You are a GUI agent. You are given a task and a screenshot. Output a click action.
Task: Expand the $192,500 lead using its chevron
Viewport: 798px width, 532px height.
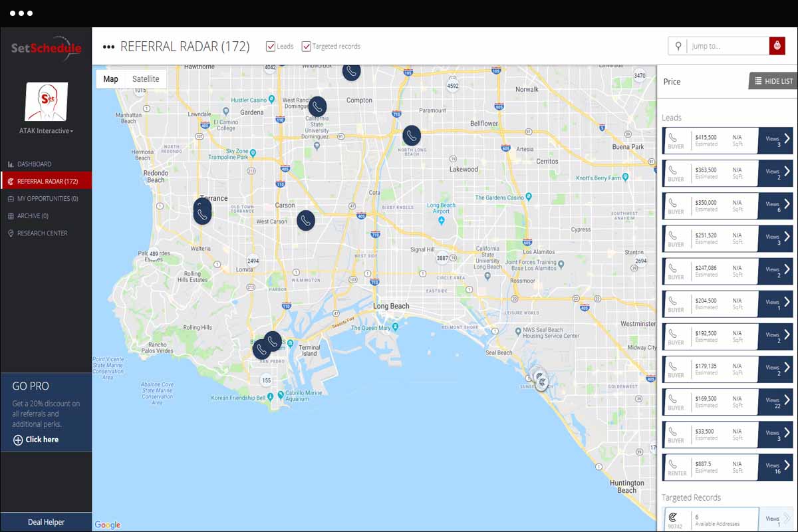pyautogui.click(x=787, y=334)
